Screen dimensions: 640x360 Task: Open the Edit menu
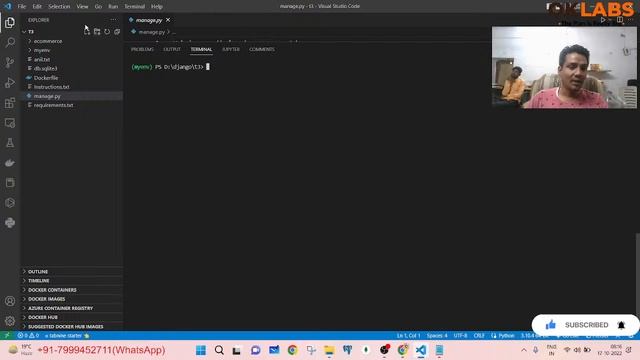pos(37,7)
